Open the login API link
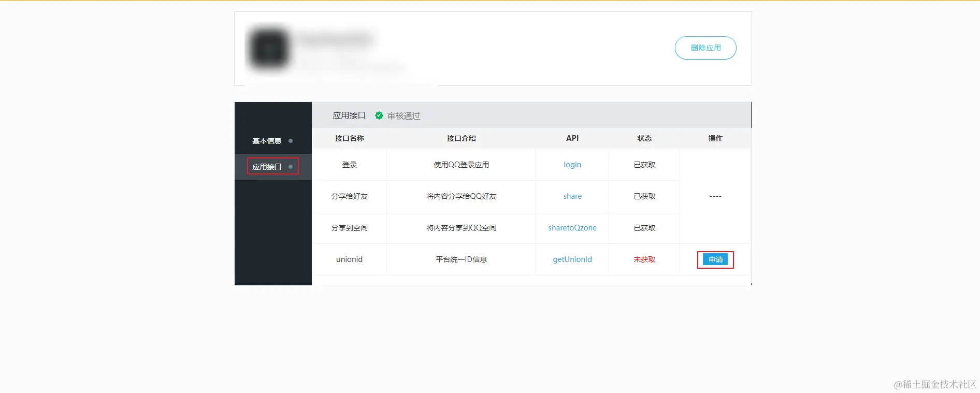The height and width of the screenshot is (393, 980). pyautogui.click(x=572, y=165)
